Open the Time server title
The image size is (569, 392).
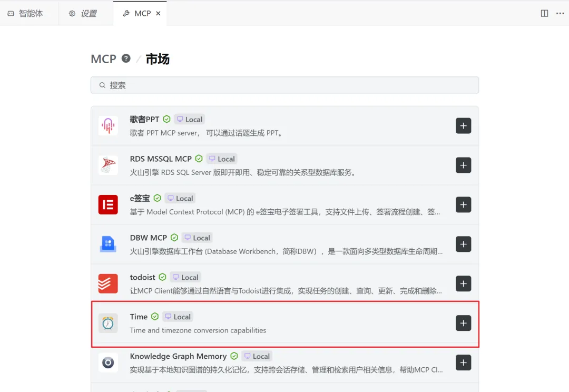[139, 317]
